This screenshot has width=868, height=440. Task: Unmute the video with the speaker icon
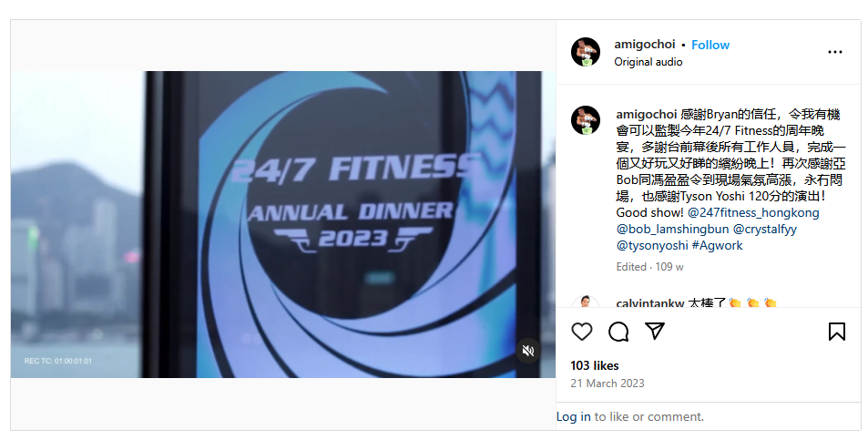pyautogui.click(x=528, y=351)
